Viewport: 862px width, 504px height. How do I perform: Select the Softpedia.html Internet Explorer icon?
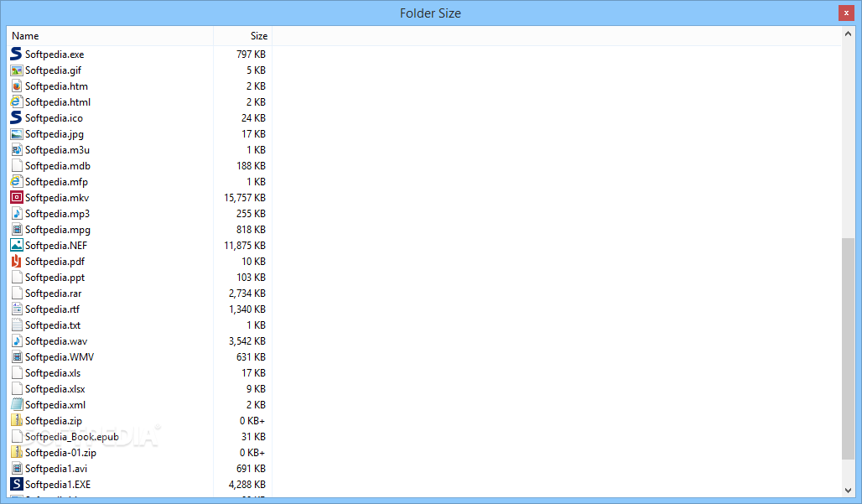tap(17, 102)
